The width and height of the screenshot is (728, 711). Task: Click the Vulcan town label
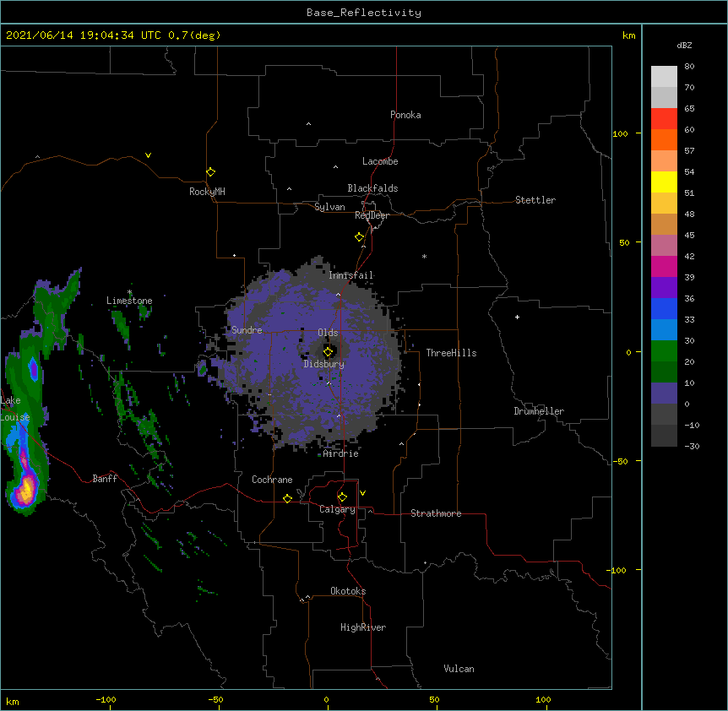[x=459, y=669]
